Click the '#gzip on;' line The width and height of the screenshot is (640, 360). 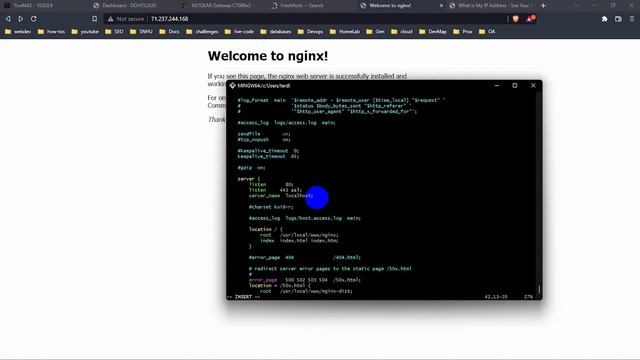(251, 168)
